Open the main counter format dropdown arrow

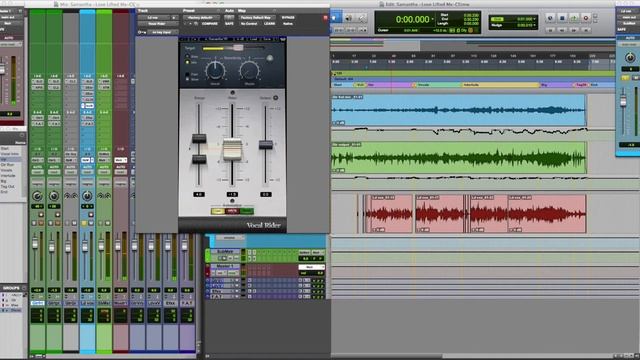(433, 19)
